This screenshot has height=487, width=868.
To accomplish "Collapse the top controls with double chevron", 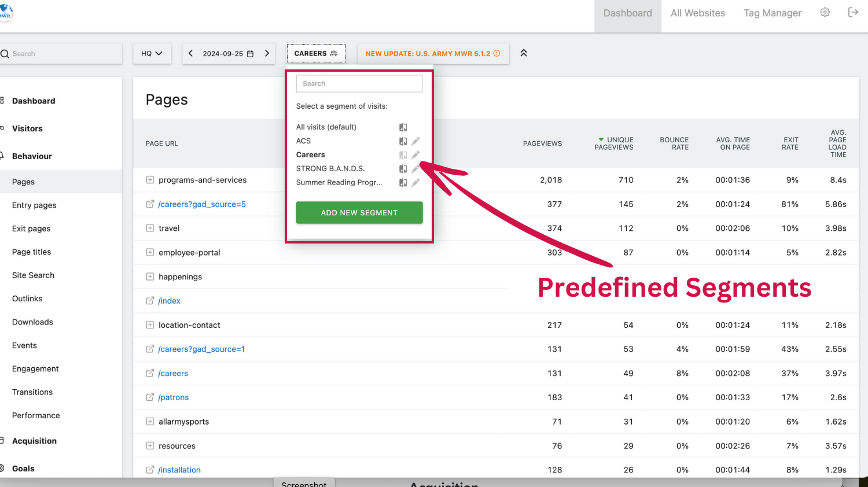I will (x=524, y=53).
